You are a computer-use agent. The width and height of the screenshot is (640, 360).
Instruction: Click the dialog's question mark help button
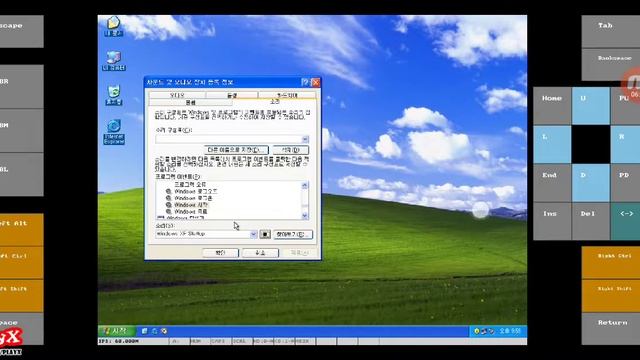[x=305, y=82]
